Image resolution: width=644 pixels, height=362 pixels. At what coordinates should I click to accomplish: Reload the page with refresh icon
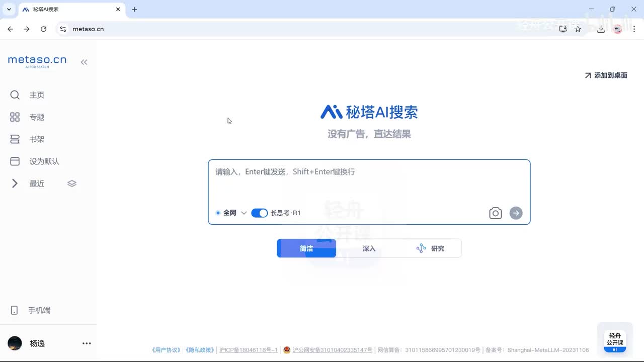click(44, 29)
